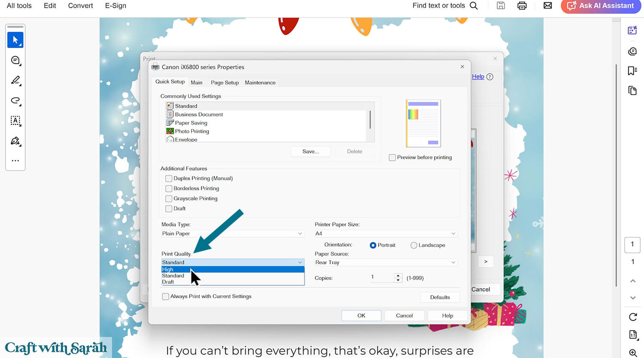The width and height of the screenshot is (644, 358).
Task: Open page display settings icon
Action: (x=633, y=335)
